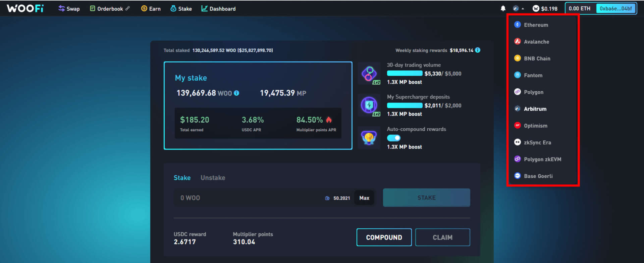Screen dimensions: 644x263
Task: Click the 84.50% multiplier points APR
Action: tap(310, 120)
